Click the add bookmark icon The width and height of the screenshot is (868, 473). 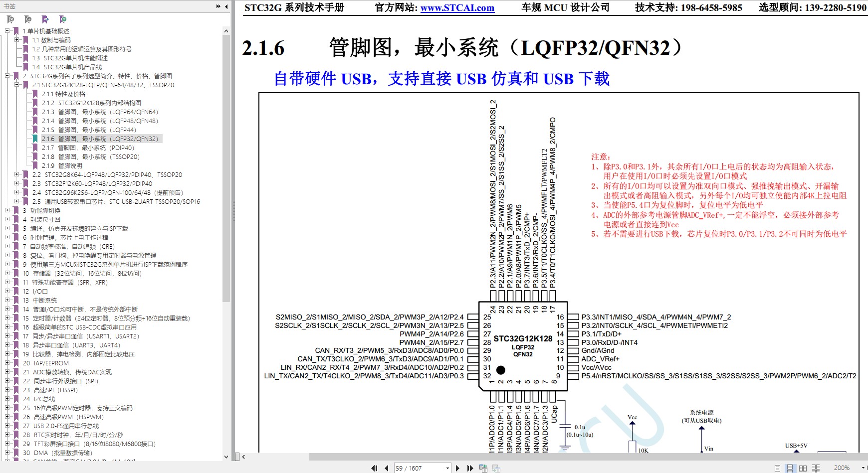28,19
